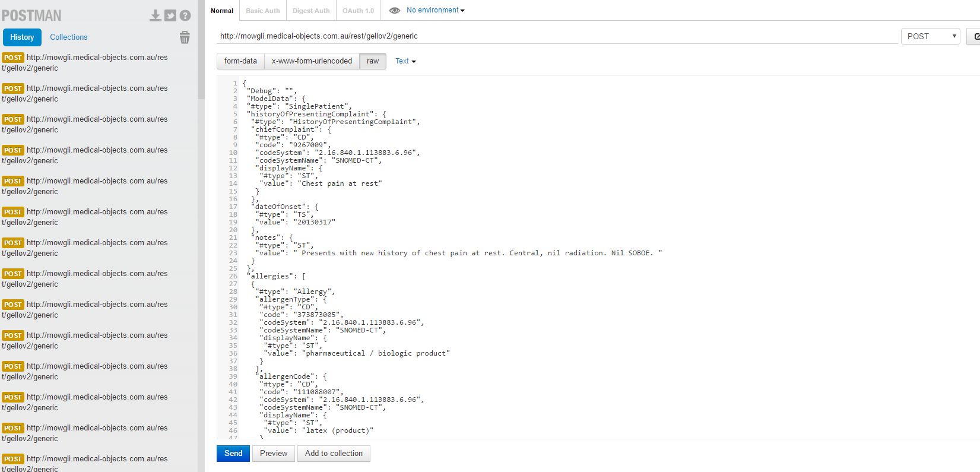Click the "pharmaceutical / biologic product" line
This screenshot has height=472, width=980.
357,353
